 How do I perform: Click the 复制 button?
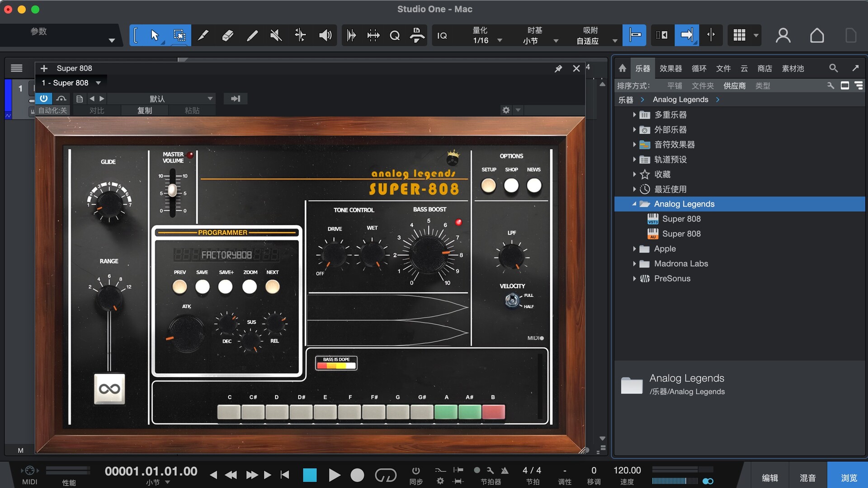(145, 110)
